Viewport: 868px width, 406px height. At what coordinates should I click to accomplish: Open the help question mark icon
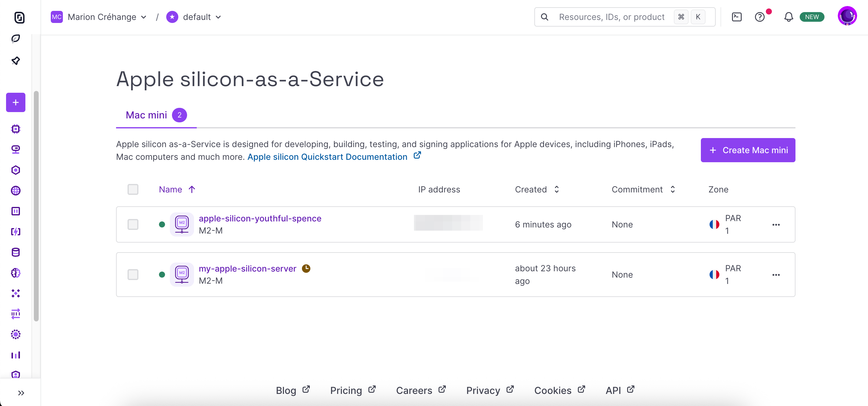tap(759, 17)
